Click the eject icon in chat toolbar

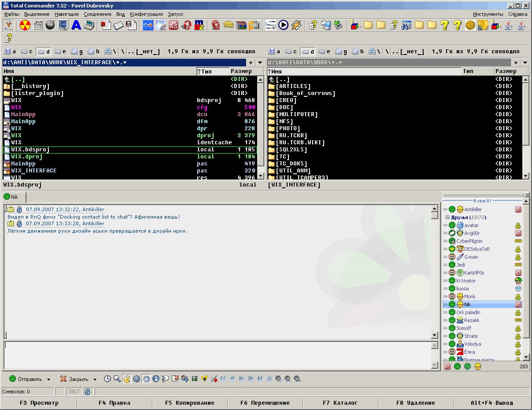click(270, 378)
